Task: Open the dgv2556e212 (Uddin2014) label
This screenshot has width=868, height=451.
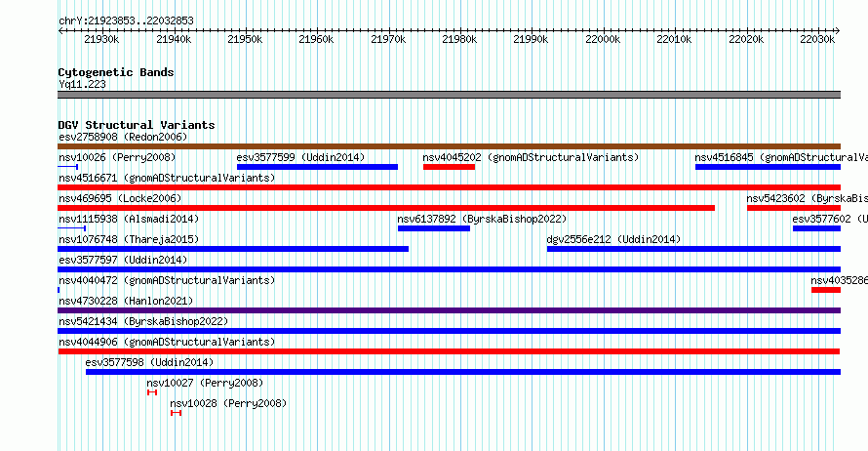Action: [x=613, y=239]
